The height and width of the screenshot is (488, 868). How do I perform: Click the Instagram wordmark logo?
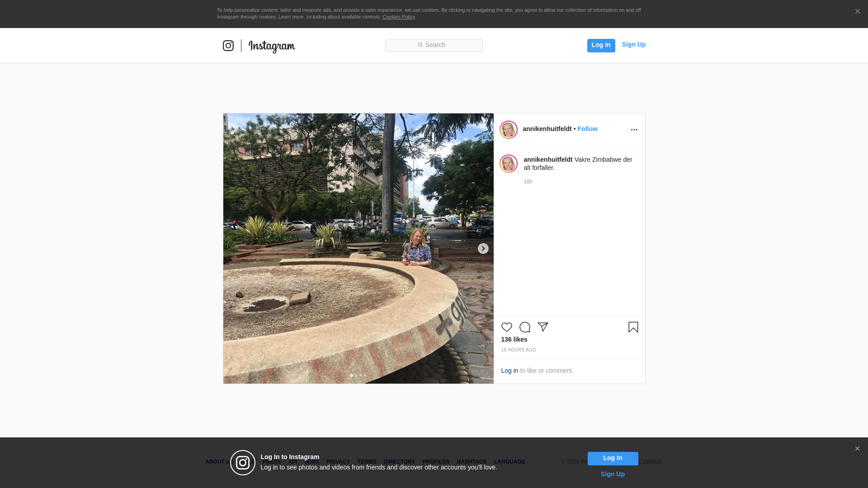pos(272,46)
